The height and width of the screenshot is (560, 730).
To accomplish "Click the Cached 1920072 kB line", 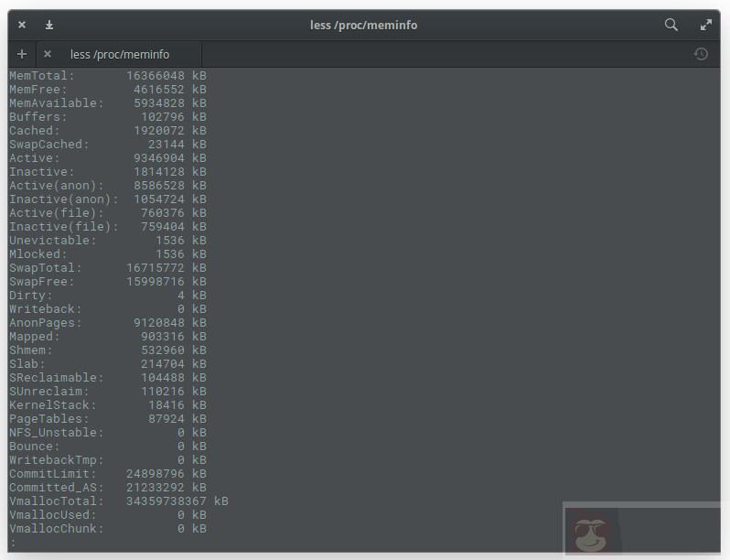I will [108, 130].
